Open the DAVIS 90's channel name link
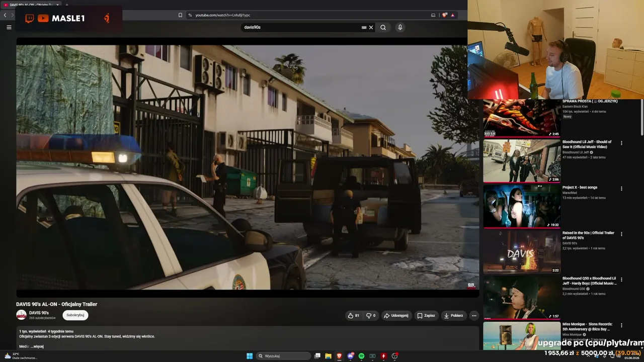This screenshot has height=362, width=644. pos(39,313)
